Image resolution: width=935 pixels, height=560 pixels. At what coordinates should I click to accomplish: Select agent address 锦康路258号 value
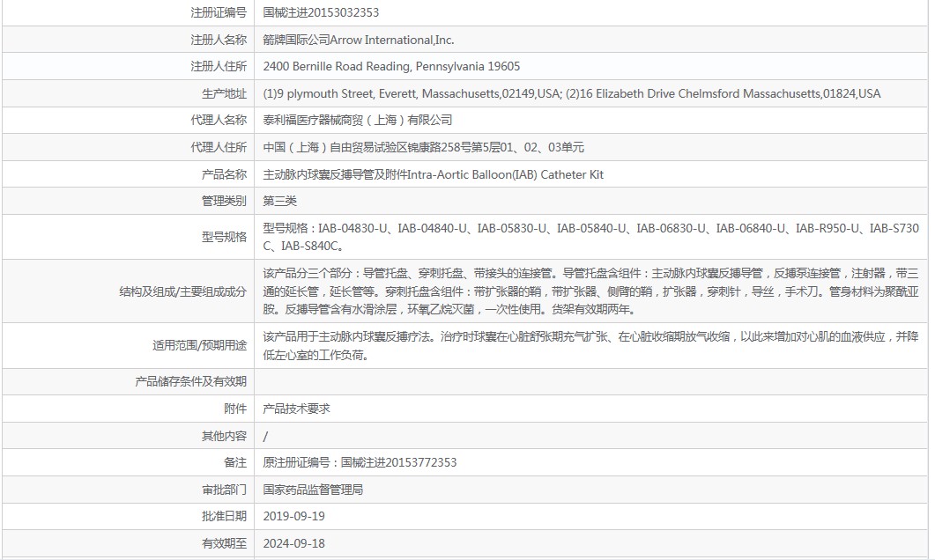[423, 147]
